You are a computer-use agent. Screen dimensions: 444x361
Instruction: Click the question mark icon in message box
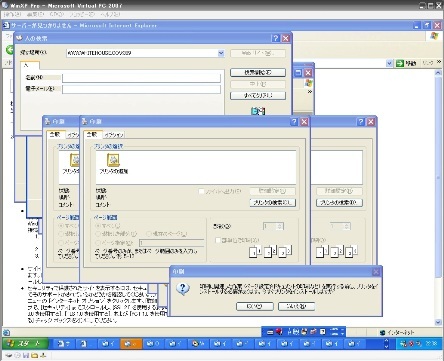183,289
